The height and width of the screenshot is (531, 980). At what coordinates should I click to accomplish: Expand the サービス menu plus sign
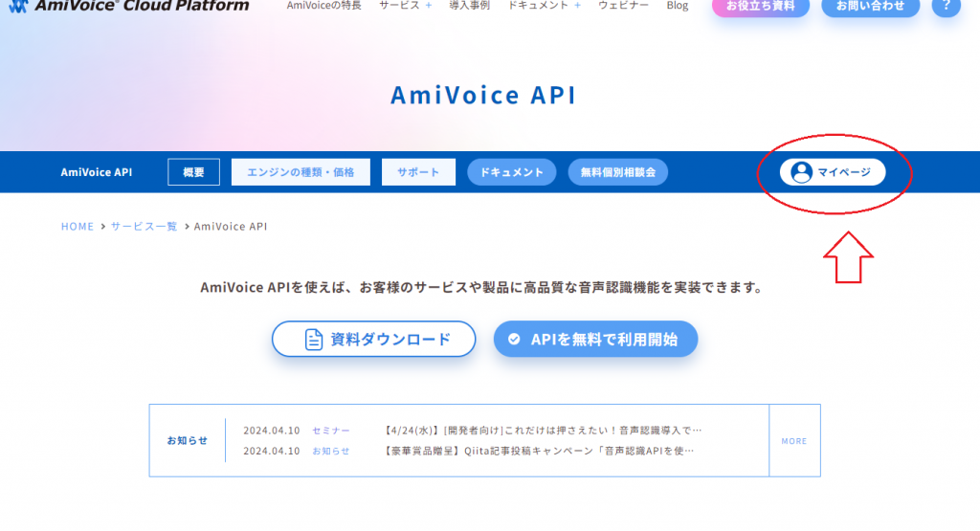point(429,5)
